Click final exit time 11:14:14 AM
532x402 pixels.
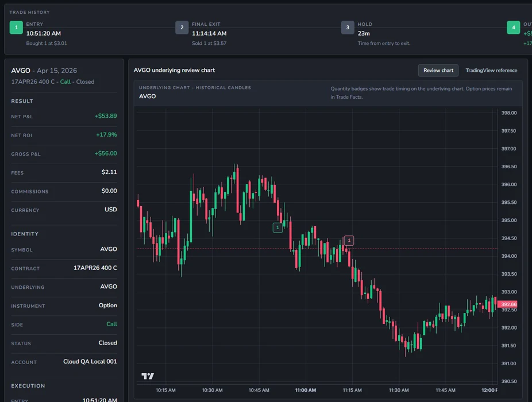(209, 33)
